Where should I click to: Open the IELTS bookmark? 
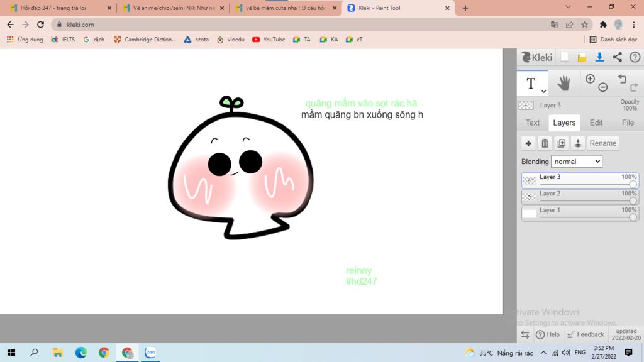click(x=64, y=40)
